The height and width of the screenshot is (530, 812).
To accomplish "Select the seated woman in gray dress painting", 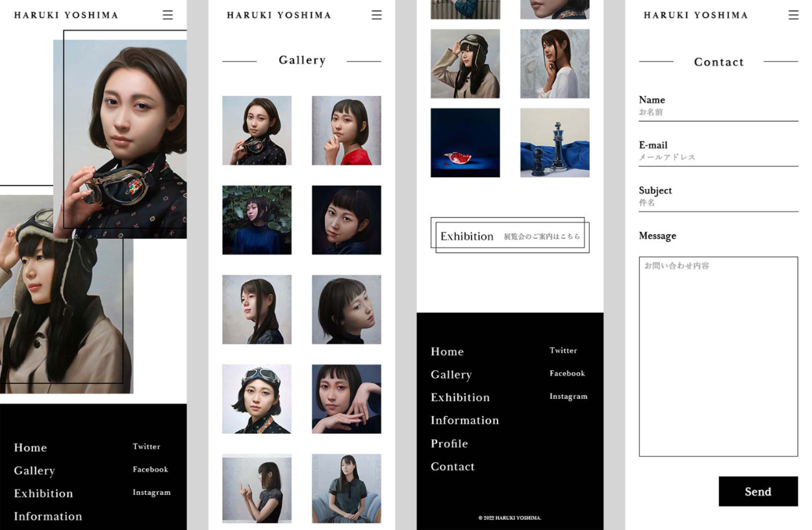I will click(346, 488).
